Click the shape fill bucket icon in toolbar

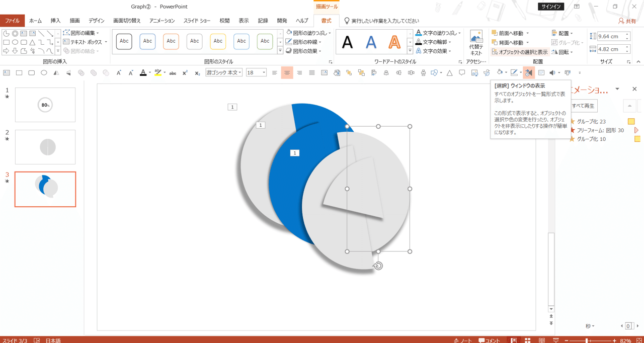coord(500,73)
